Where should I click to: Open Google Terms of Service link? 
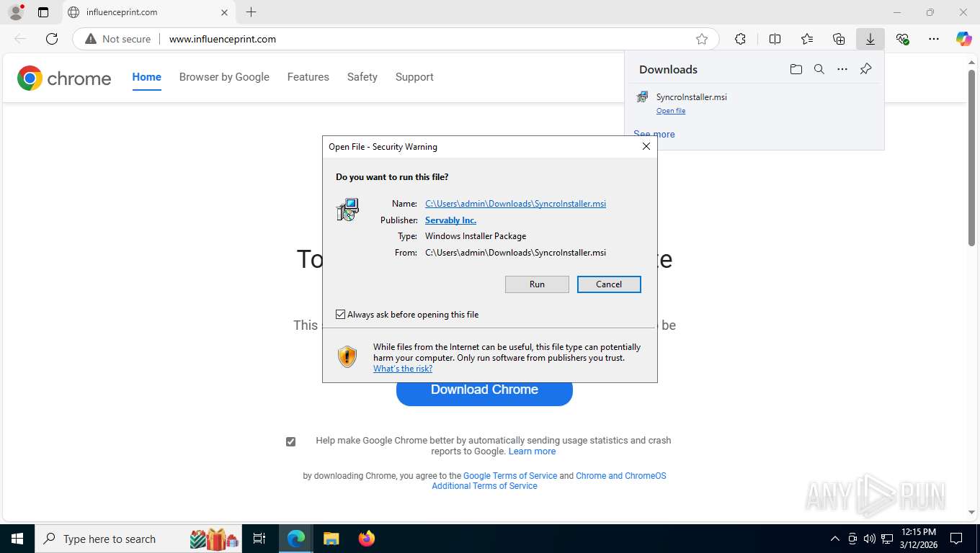pyautogui.click(x=510, y=476)
